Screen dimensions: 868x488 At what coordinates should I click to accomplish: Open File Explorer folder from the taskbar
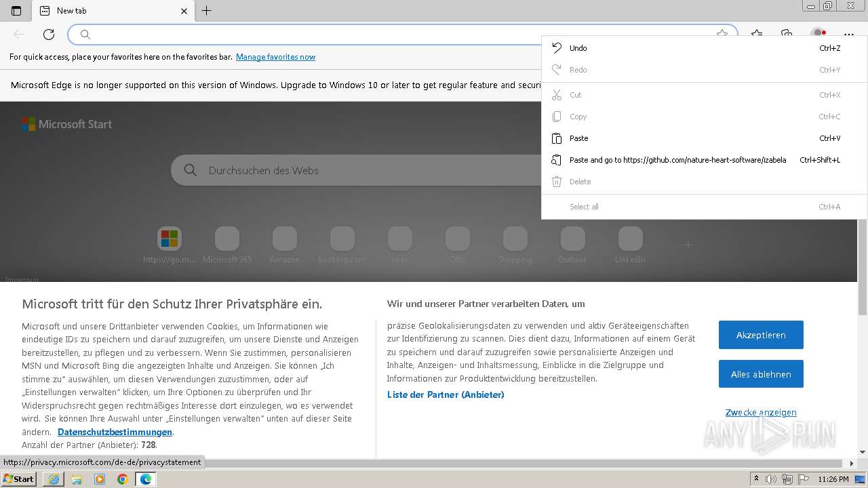[77, 479]
